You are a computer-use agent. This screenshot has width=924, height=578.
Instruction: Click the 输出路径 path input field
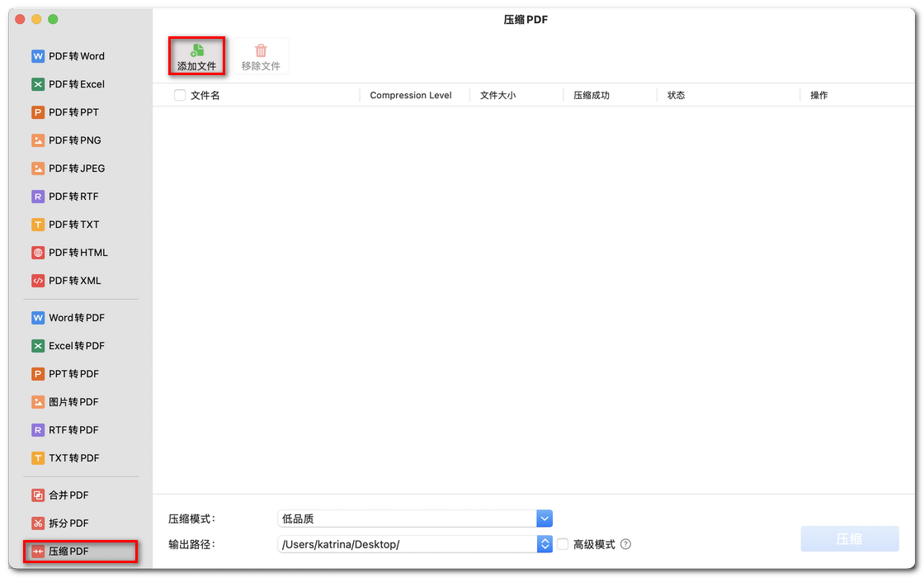404,544
